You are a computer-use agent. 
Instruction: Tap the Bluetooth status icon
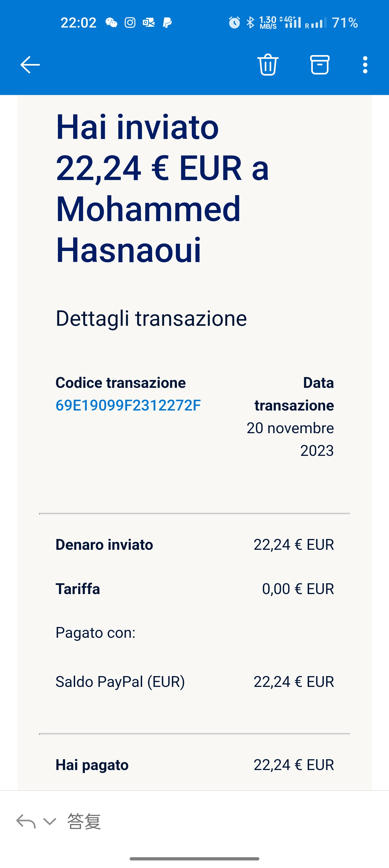(250, 23)
